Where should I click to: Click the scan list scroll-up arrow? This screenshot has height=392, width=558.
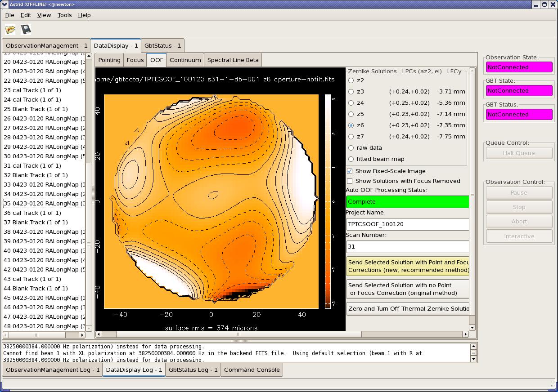point(89,56)
